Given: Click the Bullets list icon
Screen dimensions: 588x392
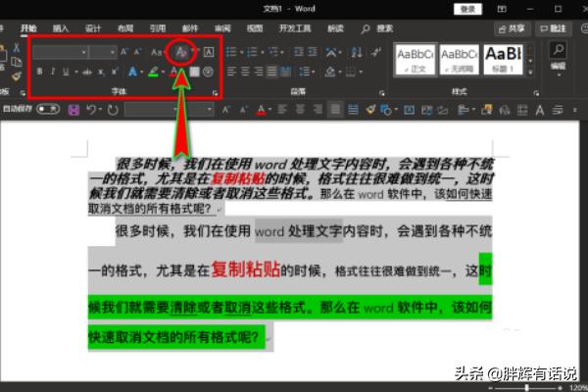Looking at the screenshot, I should [231, 52].
